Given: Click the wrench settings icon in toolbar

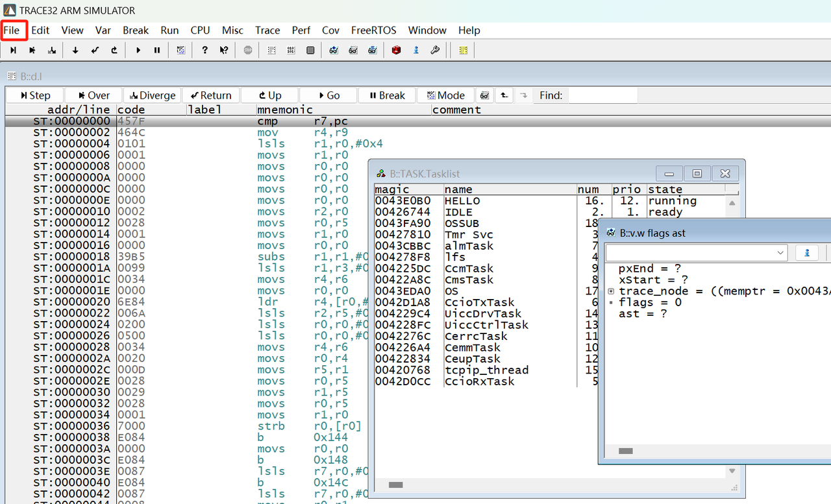Looking at the screenshot, I should coord(436,50).
